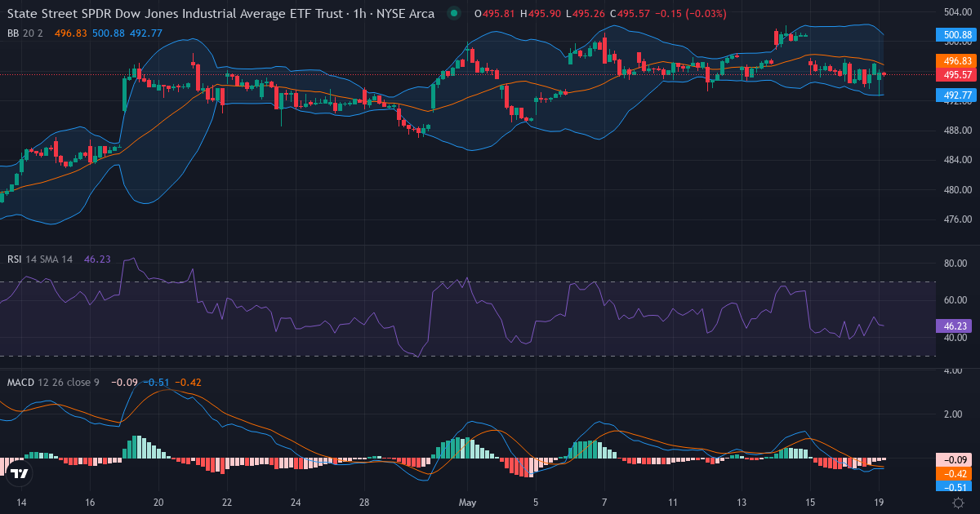Image resolution: width=980 pixels, height=514 pixels.
Task: Click the 484.00 price axis label
Action: click(x=958, y=160)
